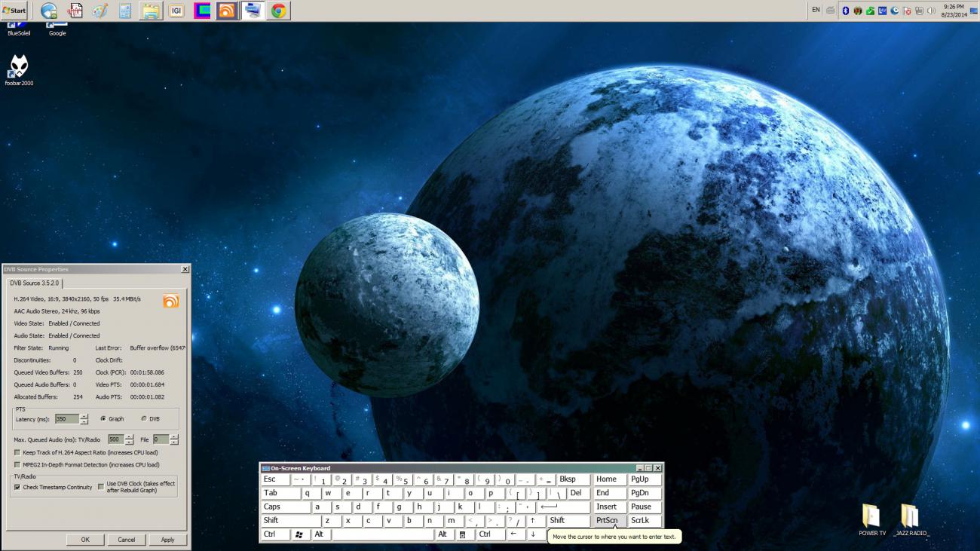This screenshot has width=980, height=551.
Task: Decrease TV/Radio queued audio with down arrow
Action: click(130, 442)
